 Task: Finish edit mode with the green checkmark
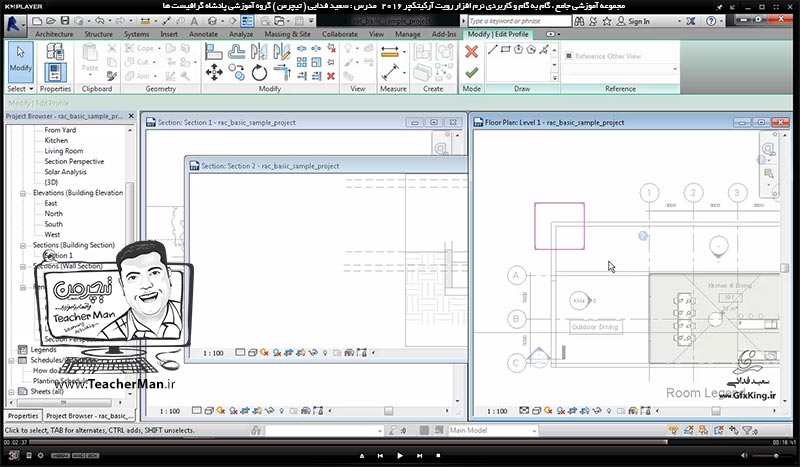click(471, 72)
